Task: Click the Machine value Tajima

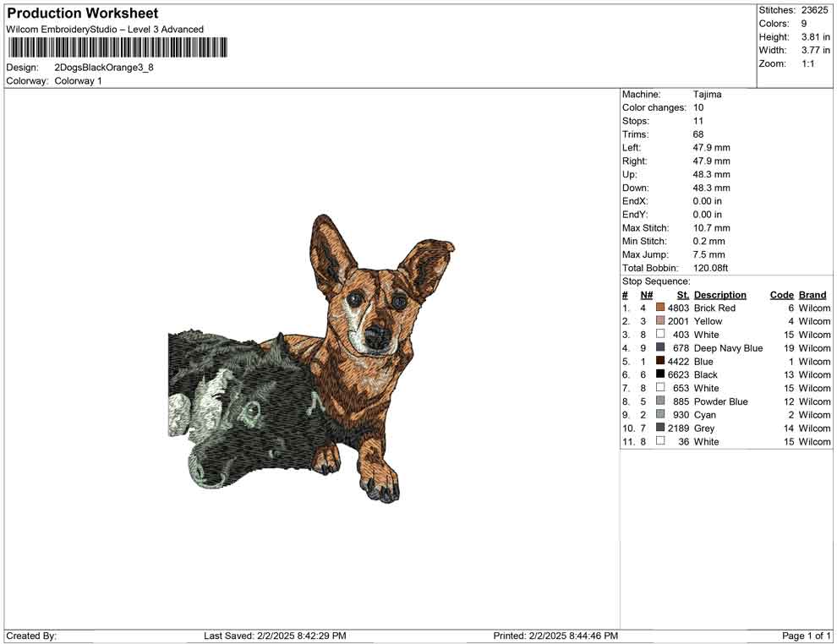Action: point(708,95)
